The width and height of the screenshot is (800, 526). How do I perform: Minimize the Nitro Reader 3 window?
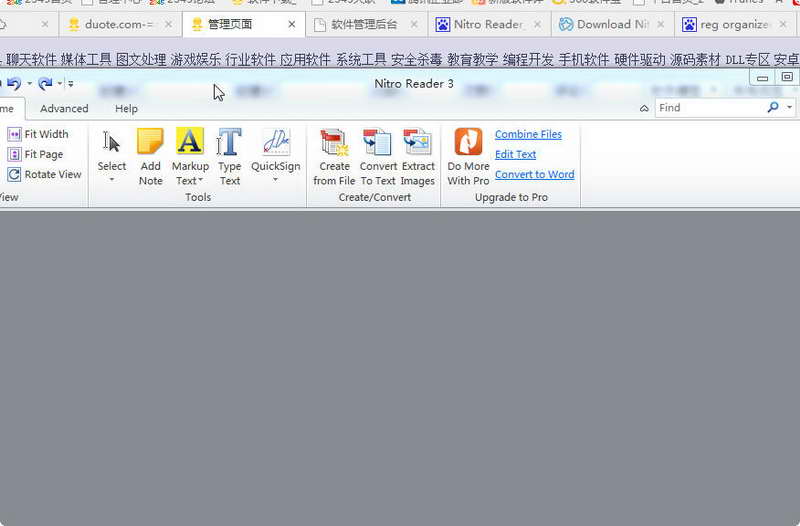pos(762,78)
